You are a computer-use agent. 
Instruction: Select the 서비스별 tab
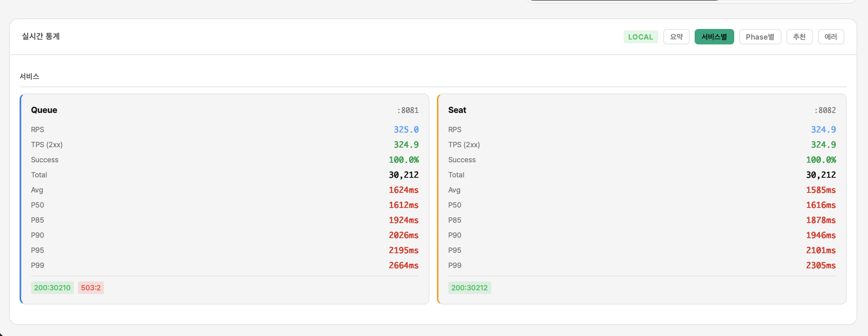714,37
